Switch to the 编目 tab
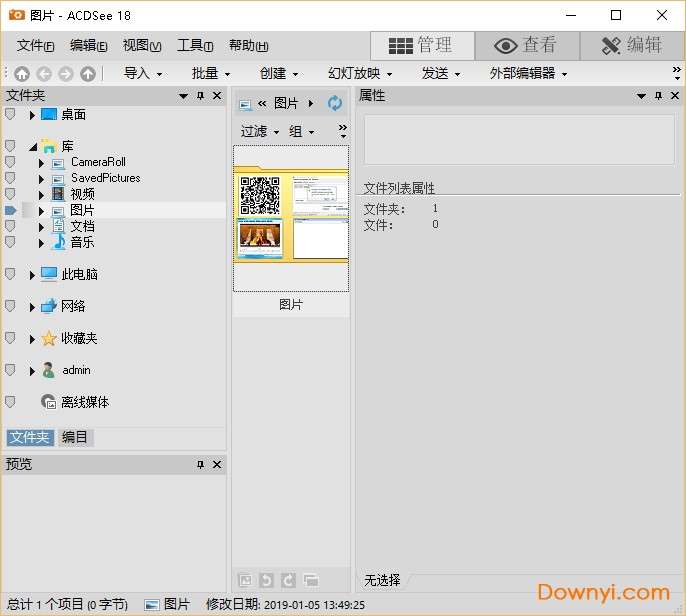This screenshot has height=616, width=686. pos(75,437)
